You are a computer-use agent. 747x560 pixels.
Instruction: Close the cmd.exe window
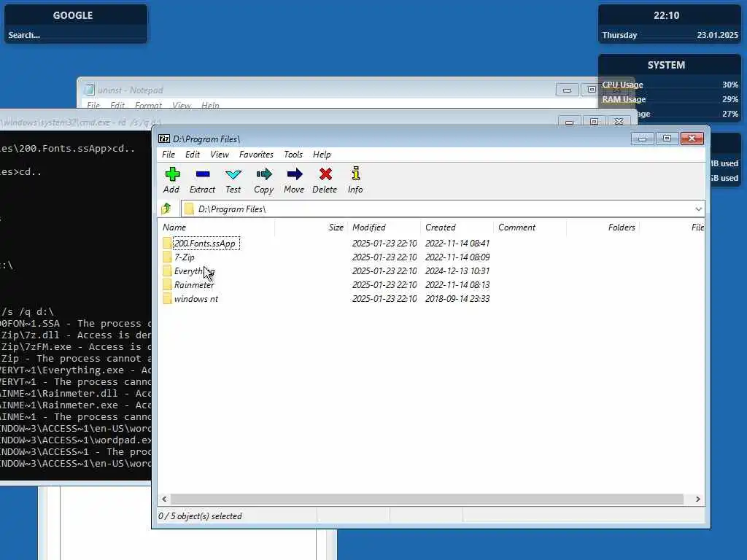click(x=619, y=122)
